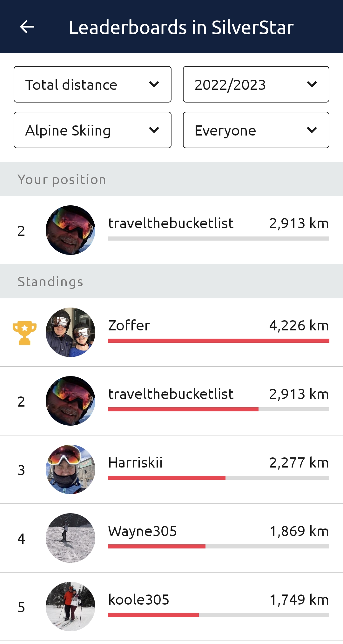343x644 pixels.
Task: Open Harriskii's name in standings
Action: [x=135, y=463]
